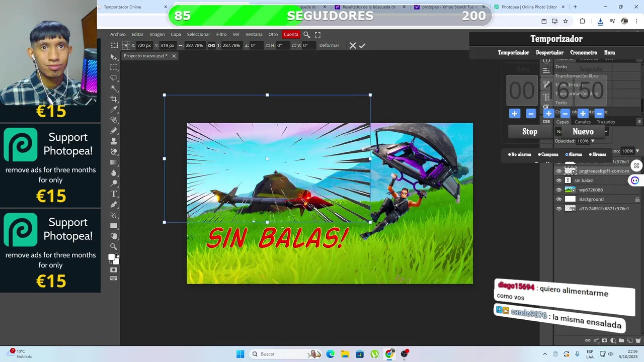Choose the Gradient tool
Image resolution: width=644 pixels, height=362 pixels.
pyautogui.click(x=114, y=162)
